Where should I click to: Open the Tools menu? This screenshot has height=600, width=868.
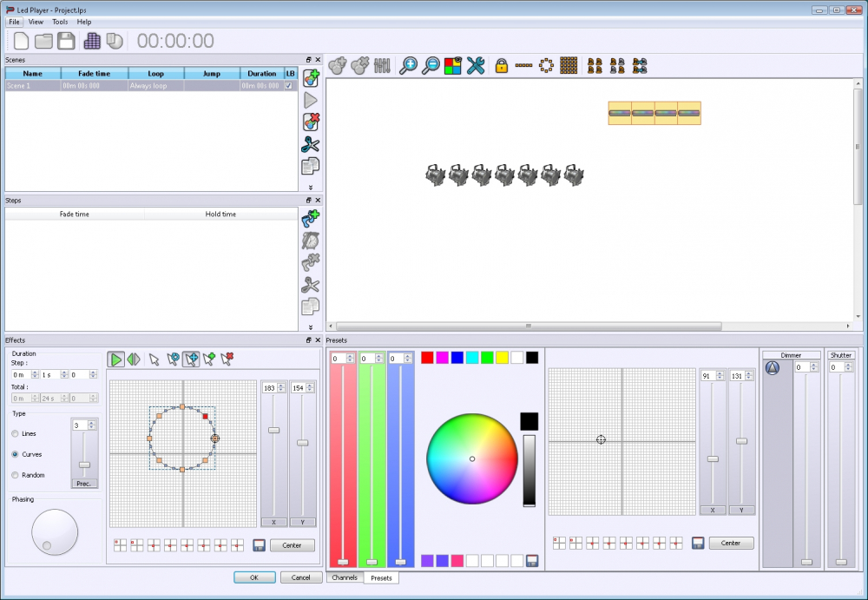click(60, 22)
